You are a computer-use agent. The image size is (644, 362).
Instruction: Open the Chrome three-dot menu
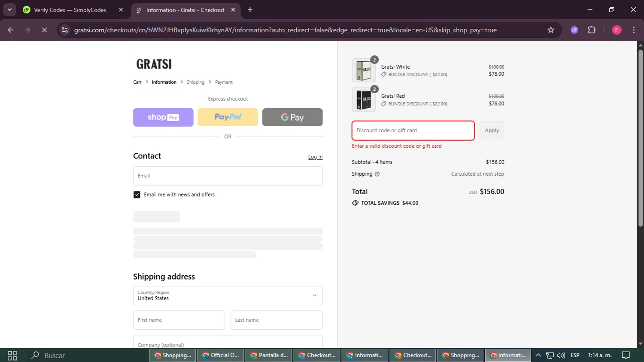(x=634, y=30)
